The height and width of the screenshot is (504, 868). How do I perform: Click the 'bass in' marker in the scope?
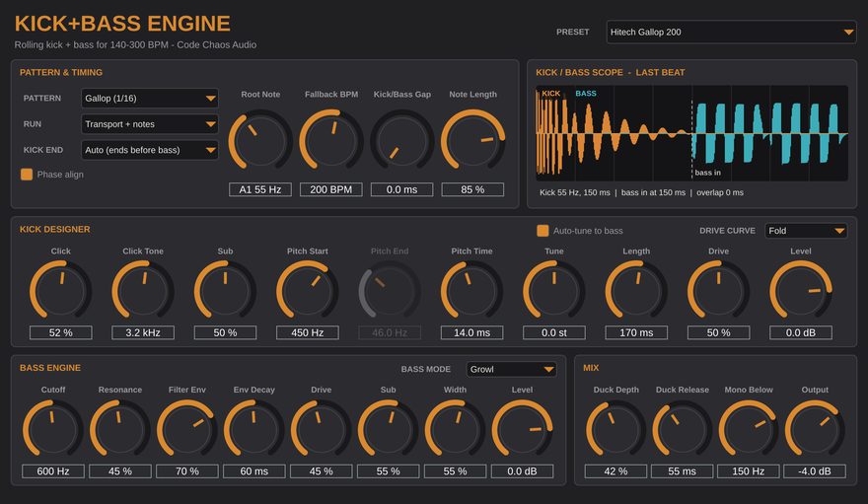pos(708,173)
